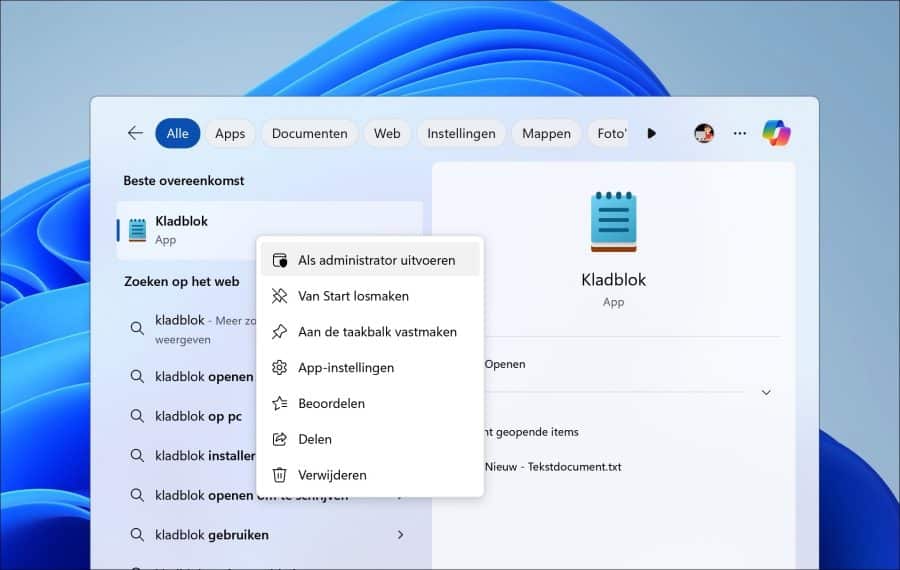
Task: Expand the actions list with the chevron
Action: click(766, 392)
